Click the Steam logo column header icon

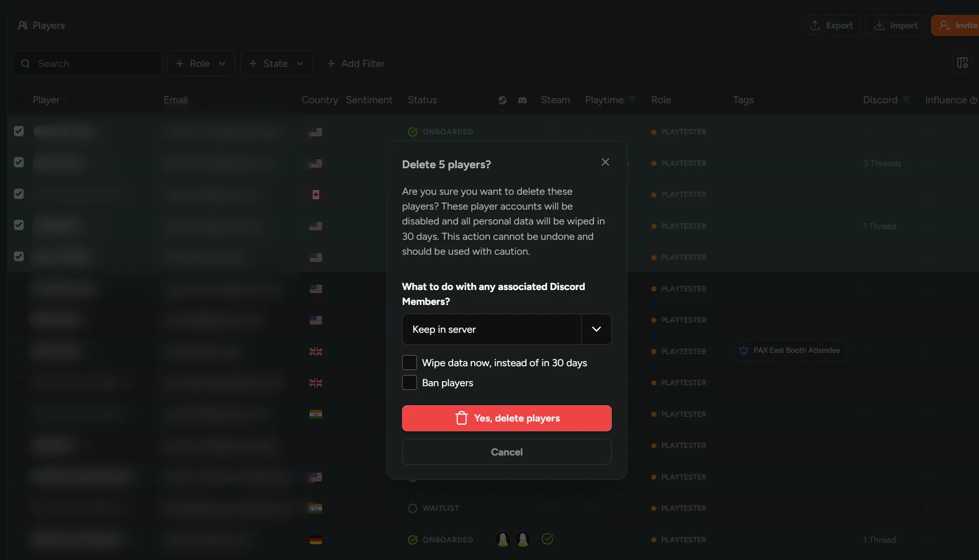pos(502,100)
